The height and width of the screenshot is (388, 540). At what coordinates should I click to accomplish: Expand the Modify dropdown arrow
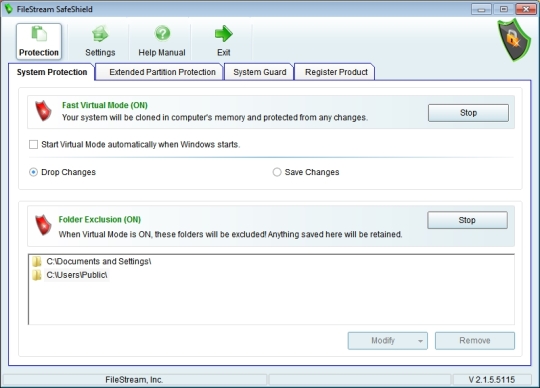coord(420,341)
